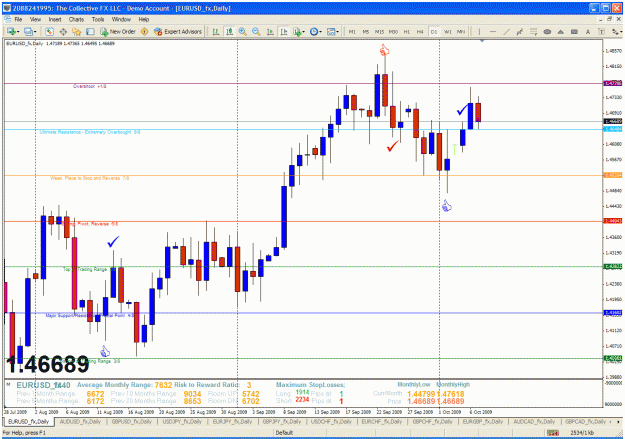
Task: Open the Templates dropdown
Action: point(333,31)
